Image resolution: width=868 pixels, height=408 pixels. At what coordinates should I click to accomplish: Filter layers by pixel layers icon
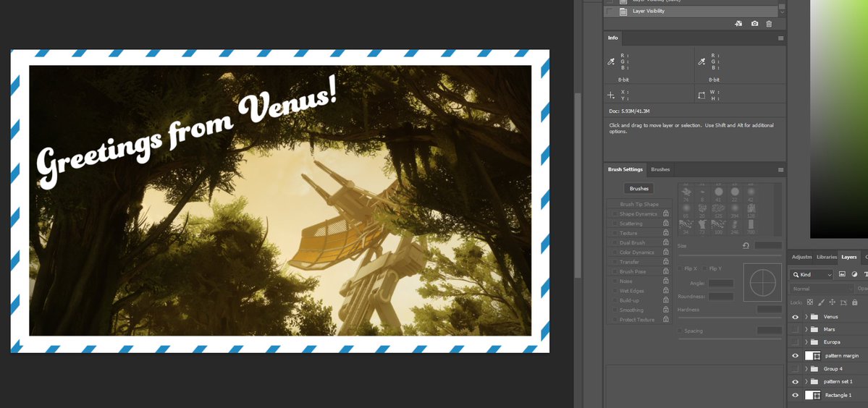point(842,274)
